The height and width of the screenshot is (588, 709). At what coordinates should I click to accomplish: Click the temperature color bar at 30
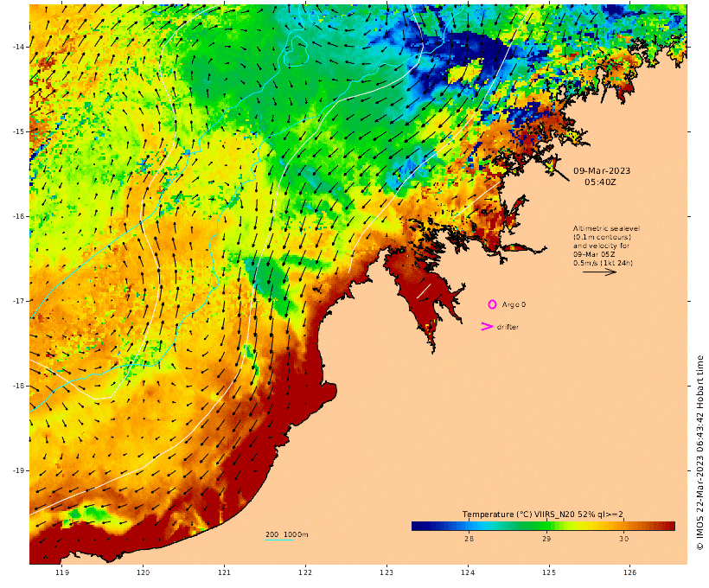click(623, 526)
